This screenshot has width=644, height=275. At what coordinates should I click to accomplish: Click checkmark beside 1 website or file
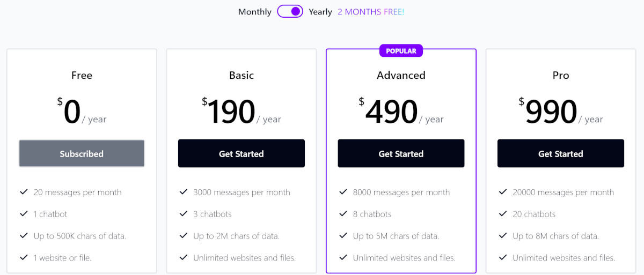point(24,258)
